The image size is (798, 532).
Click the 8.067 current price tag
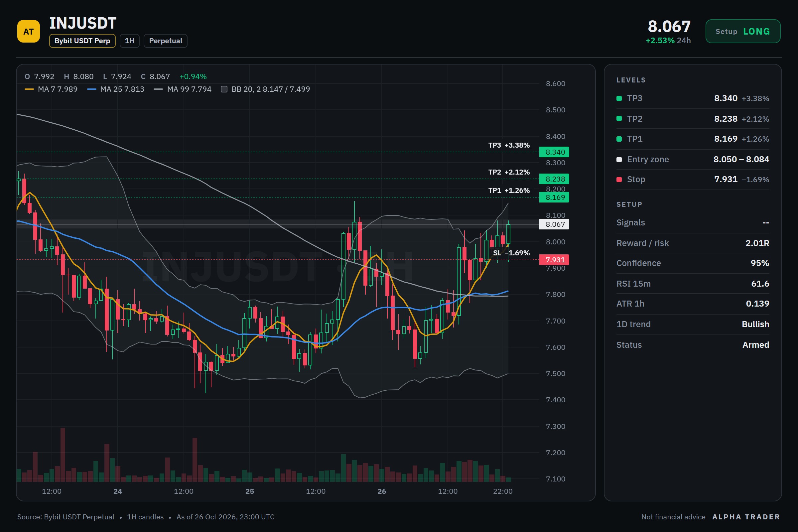point(554,224)
